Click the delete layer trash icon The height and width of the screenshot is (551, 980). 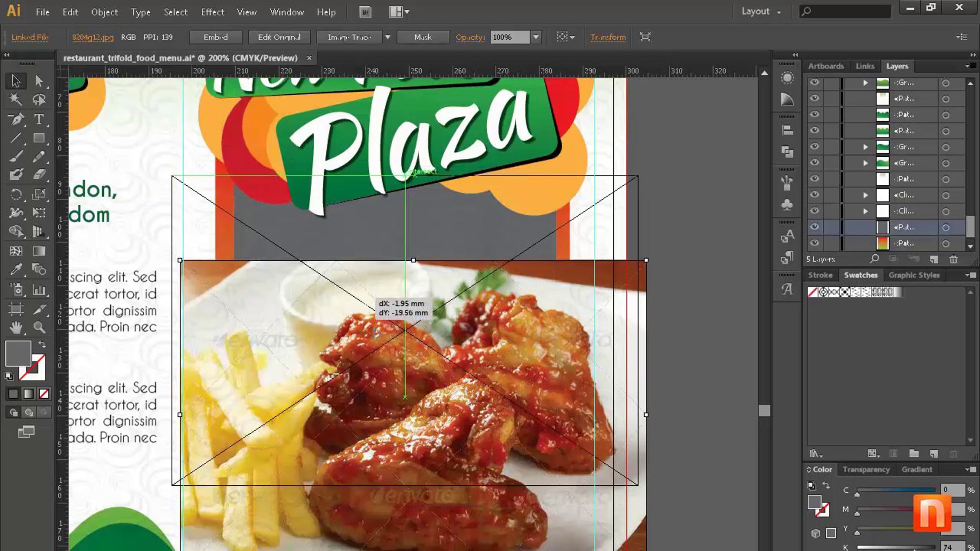point(953,259)
